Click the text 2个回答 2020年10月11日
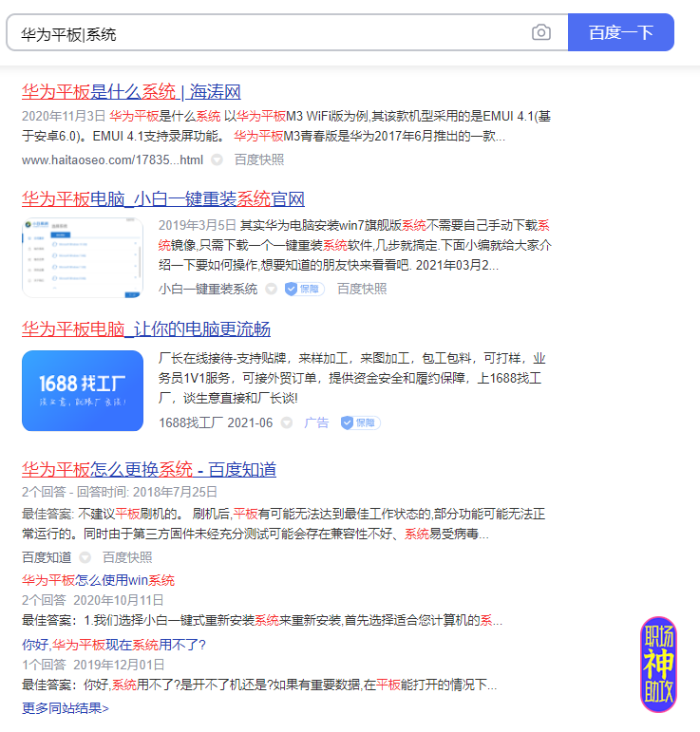Screen dimensions: 700x732 (92, 600)
